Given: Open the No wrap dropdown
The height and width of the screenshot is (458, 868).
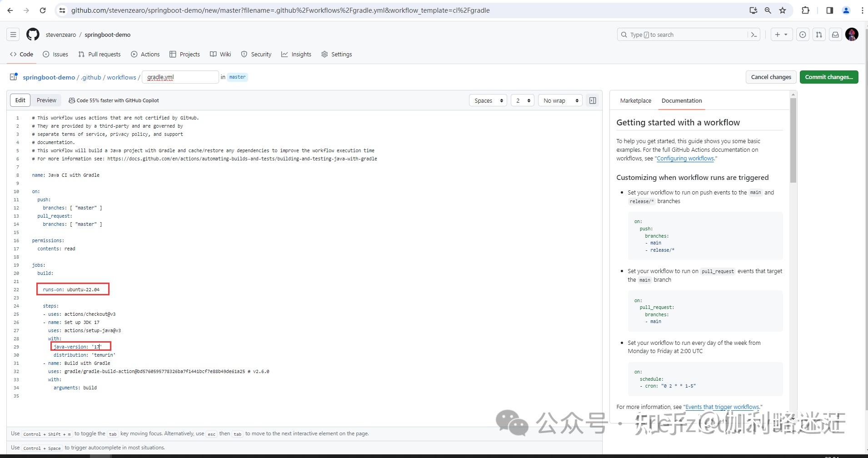Looking at the screenshot, I should [x=560, y=100].
